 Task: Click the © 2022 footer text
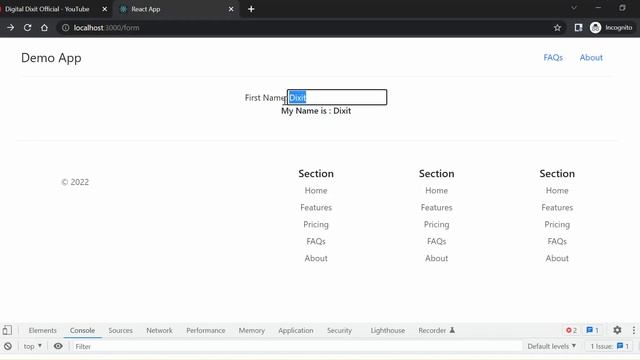click(75, 182)
